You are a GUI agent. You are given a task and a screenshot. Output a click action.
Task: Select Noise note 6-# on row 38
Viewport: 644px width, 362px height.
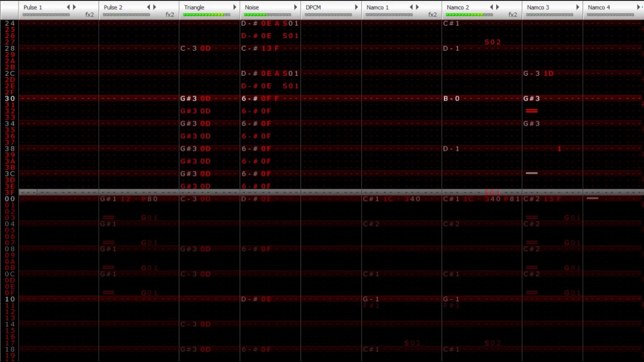[250, 149]
